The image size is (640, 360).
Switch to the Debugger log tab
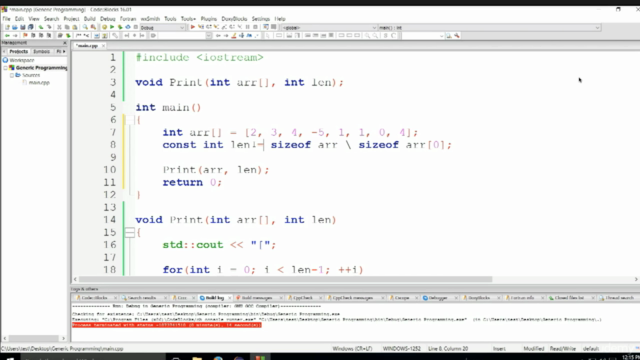click(437, 298)
